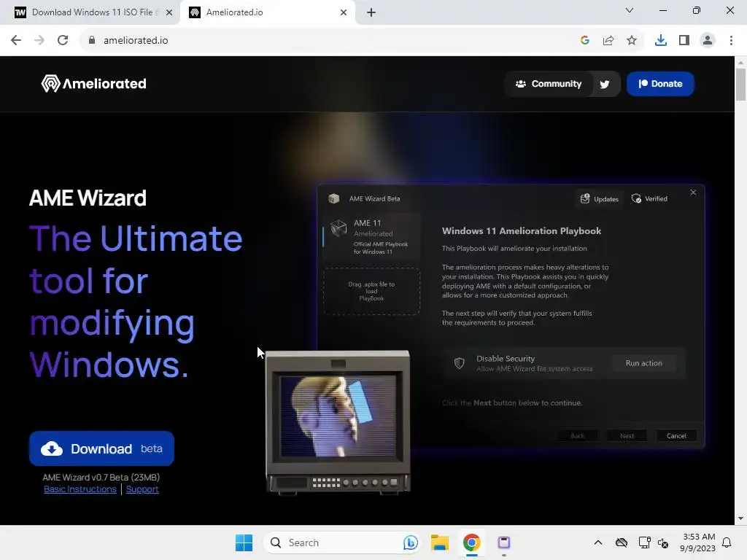Open the Chrome three-dot menu
The width and height of the screenshot is (747, 560).
click(x=731, y=41)
